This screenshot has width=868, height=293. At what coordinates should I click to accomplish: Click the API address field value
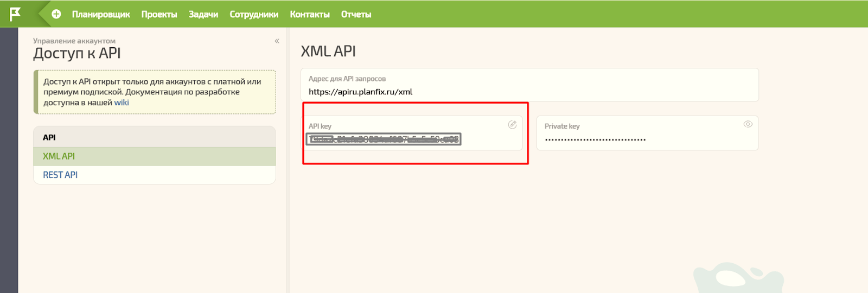click(x=360, y=92)
